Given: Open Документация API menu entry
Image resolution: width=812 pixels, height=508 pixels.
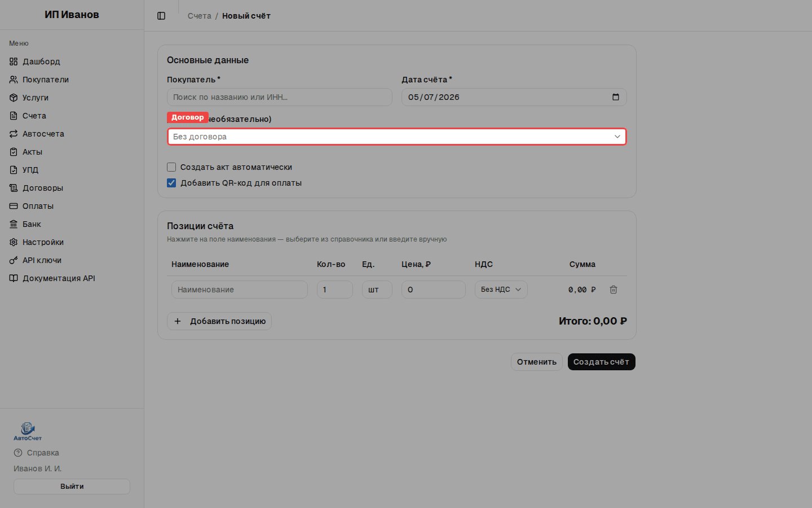Looking at the screenshot, I should [72, 278].
